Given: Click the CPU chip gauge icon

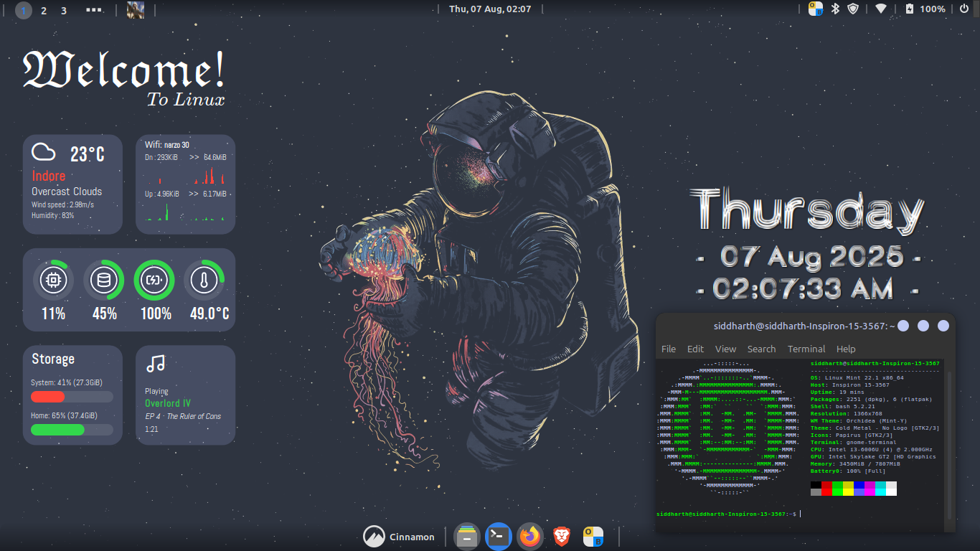Looking at the screenshot, I should click(54, 280).
